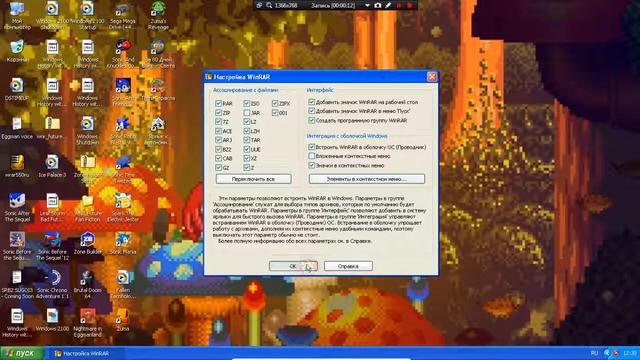Click the system tray clock
Image resolution: width=640 pixels, height=360 pixels.
(x=630, y=353)
